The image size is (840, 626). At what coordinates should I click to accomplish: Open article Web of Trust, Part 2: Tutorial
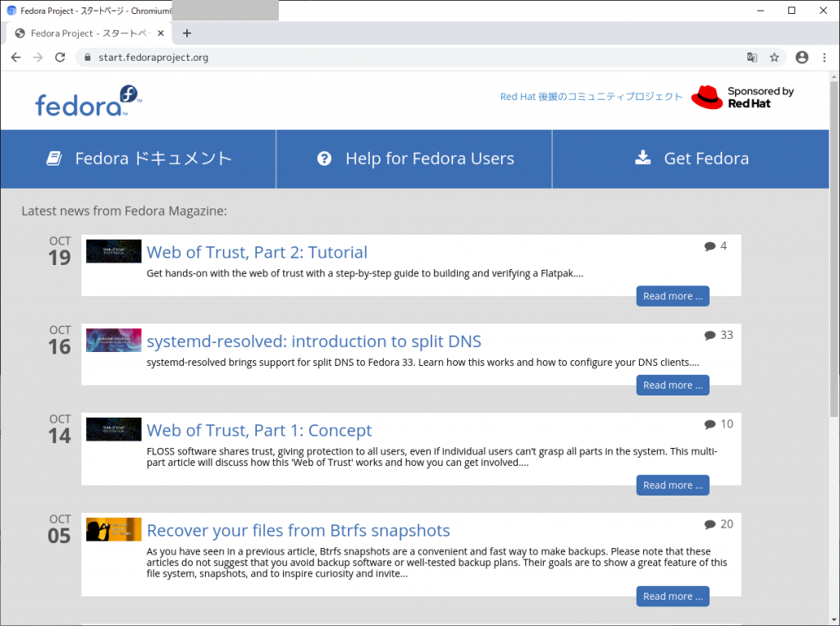[257, 253]
